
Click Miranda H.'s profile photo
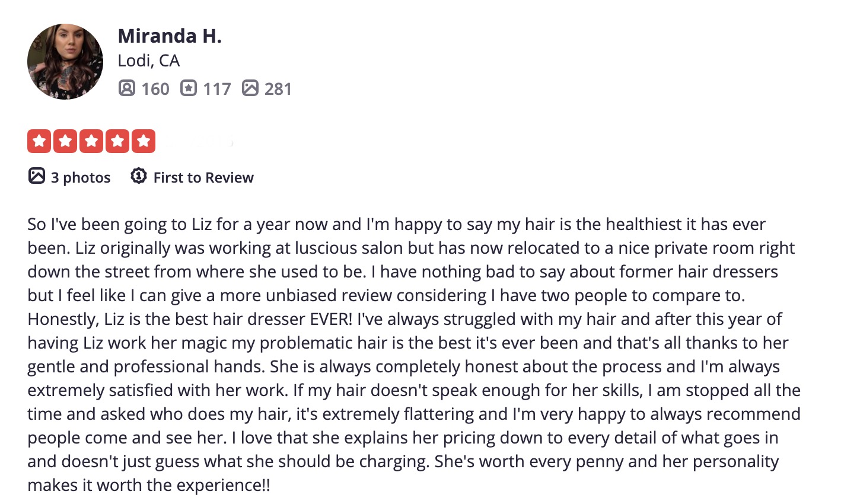point(65,62)
